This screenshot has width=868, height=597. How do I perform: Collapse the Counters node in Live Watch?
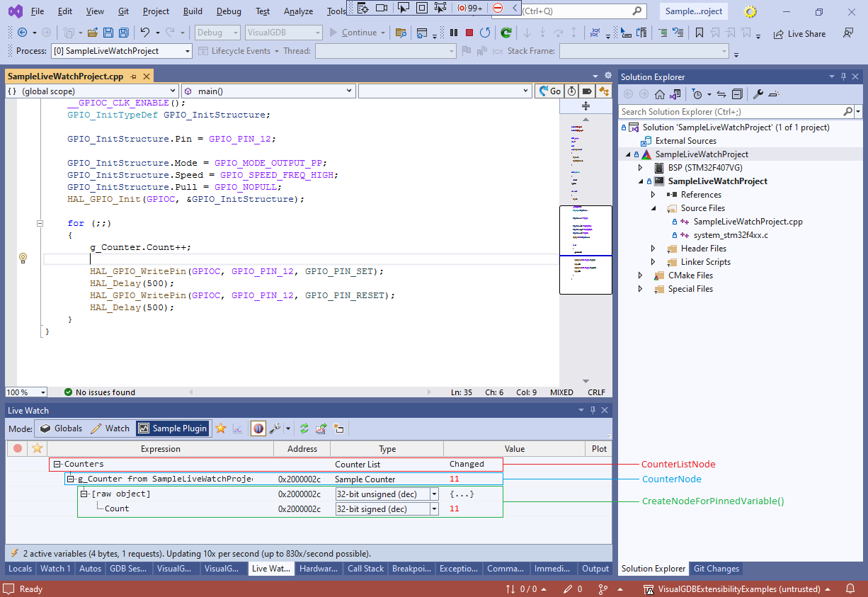(57, 465)
